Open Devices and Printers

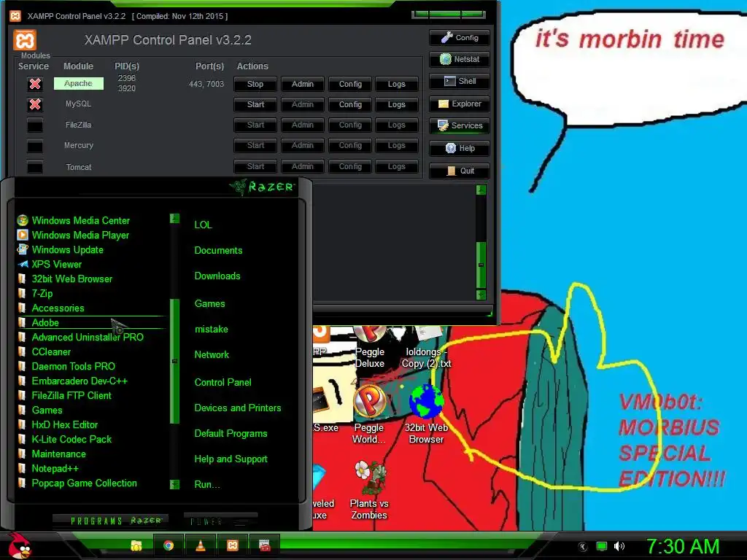click(237, 408)
